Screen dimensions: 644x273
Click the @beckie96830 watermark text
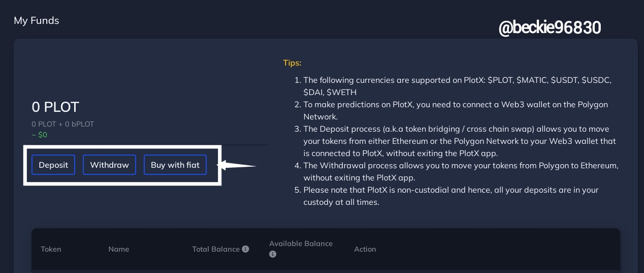point(550,27)
